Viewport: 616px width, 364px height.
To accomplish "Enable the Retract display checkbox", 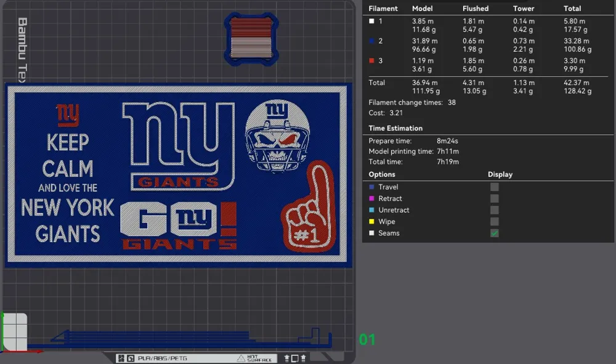I will (494, 199).
